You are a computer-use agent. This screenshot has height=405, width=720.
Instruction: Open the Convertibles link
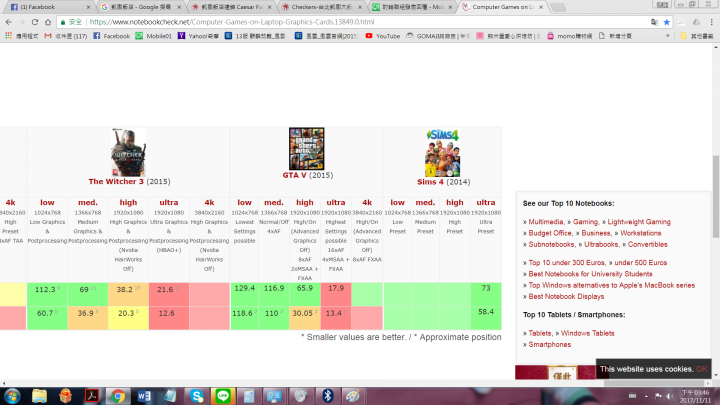pyautogui.click(x=647, y=244)
